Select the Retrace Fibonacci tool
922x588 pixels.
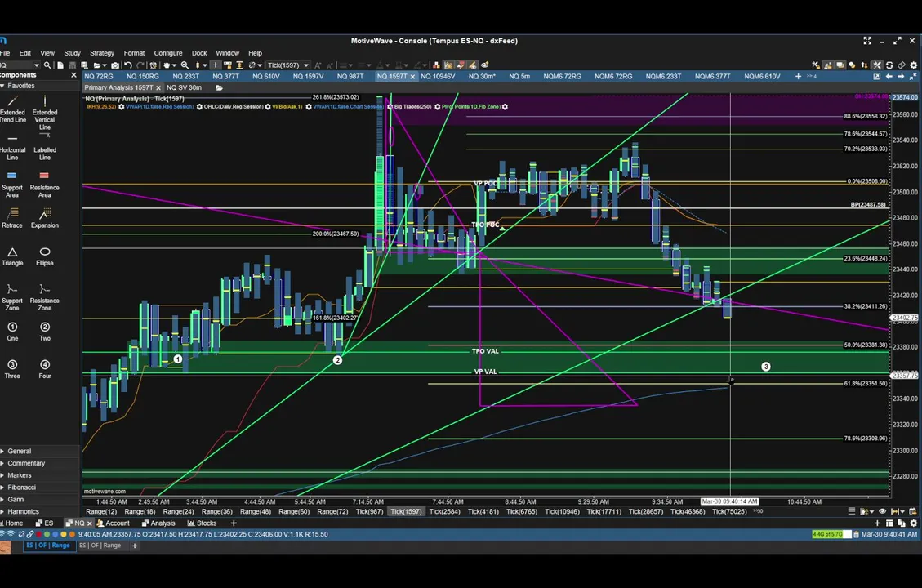tap(11, 217)
